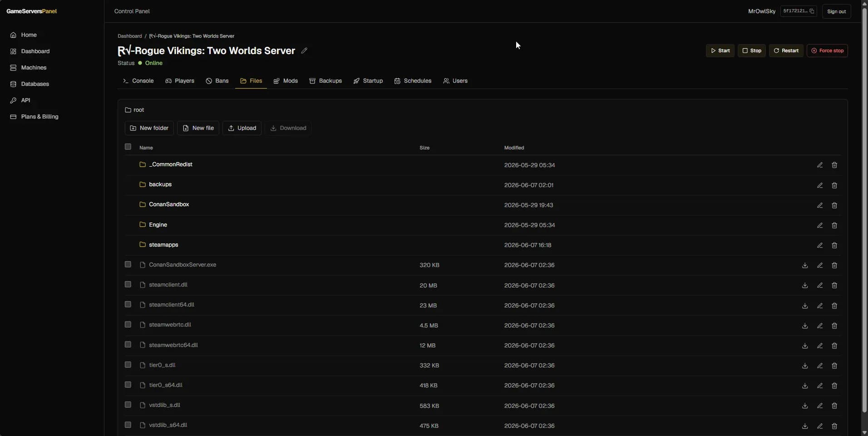Viewport: 868px width, 436px height.
Task: Open the ConanSandbox folder
Action: click(169, 204)
